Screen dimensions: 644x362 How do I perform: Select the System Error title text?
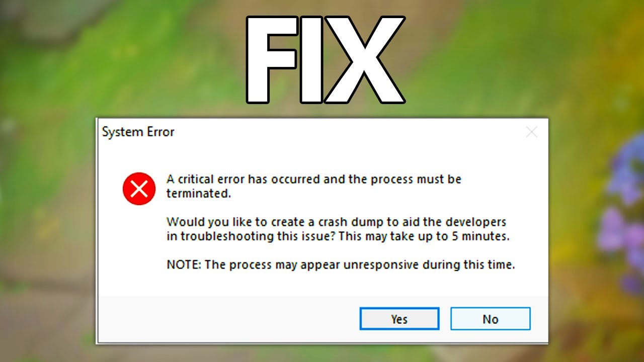click(138, 132)
